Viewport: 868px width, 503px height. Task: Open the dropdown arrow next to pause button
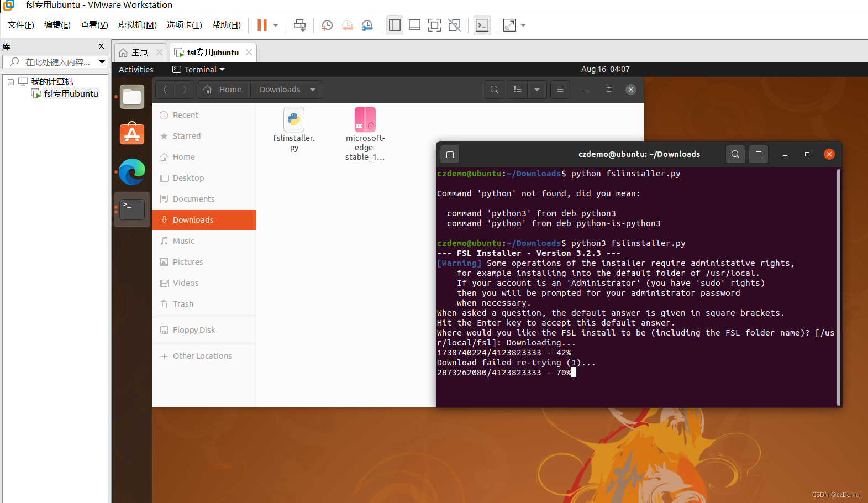tap(276, 25)
